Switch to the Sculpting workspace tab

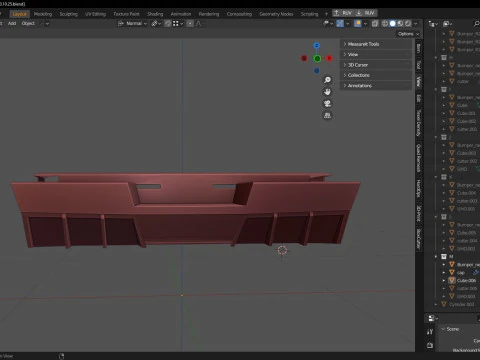pyautogui.click(x=68, y=14)
